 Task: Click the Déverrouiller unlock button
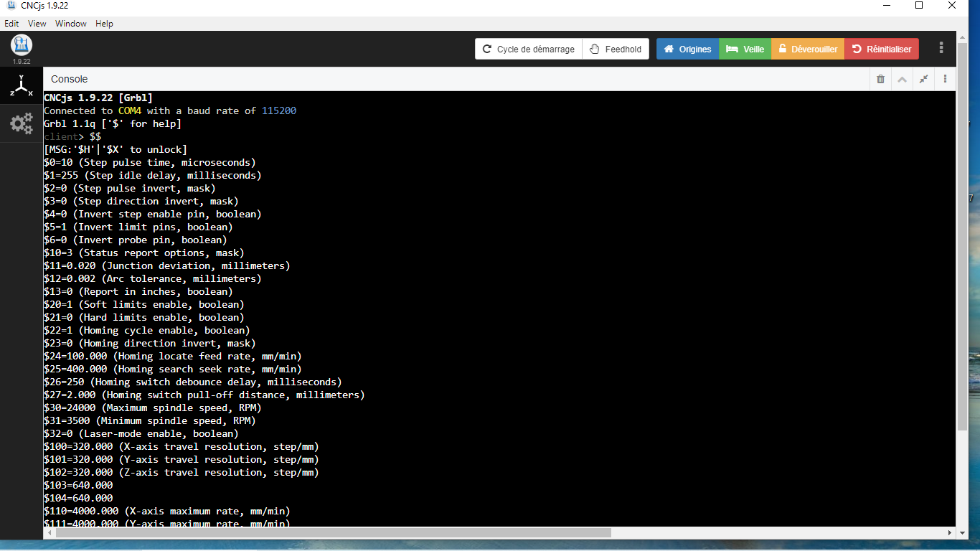click(x=808, y=49)
